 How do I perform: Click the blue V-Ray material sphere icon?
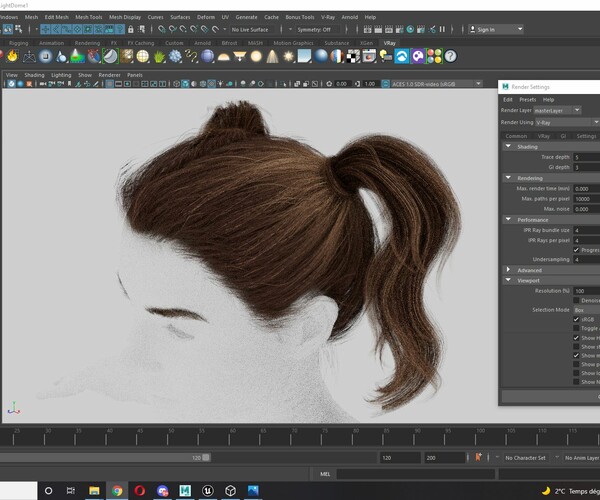pos(321,56)
